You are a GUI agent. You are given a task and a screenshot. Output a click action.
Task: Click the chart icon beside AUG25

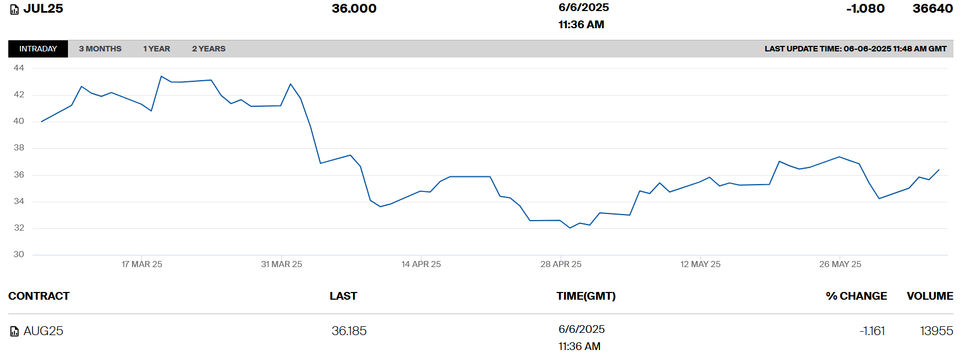[x=14, y=331]
